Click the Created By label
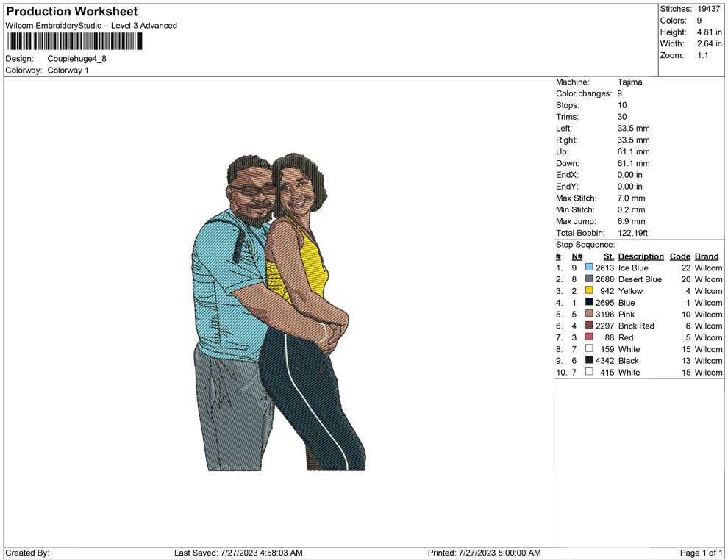The image size is (728, 560). click(x=27, y=553)
